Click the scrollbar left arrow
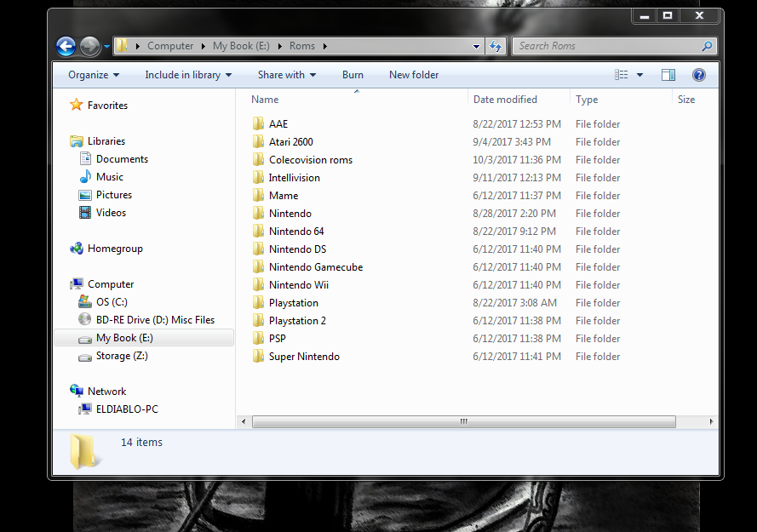This screenshot has height=532, width=757. pyautogui.click(x=244, y=421)
